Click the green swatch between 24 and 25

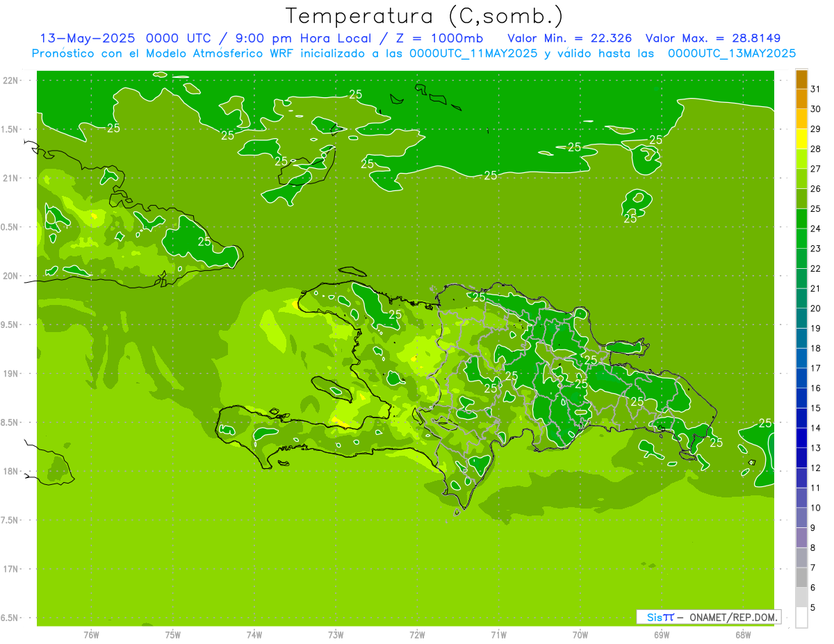tap(801, 219)
